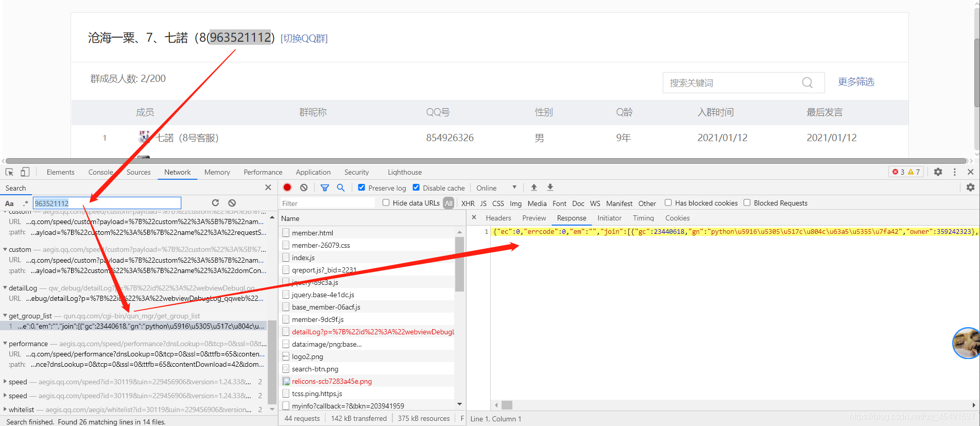Collapse the detailLog search result
The height and width of the screenshot is (426, 980).
click(5, 288)
